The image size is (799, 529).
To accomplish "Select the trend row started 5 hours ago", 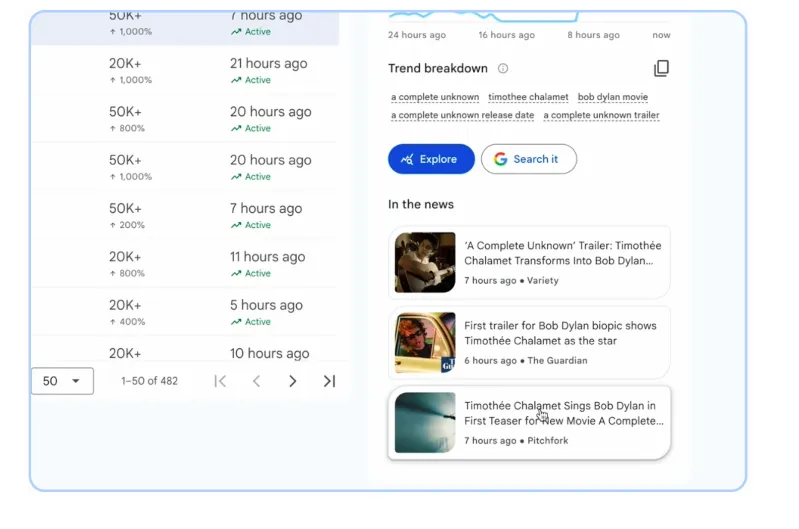I will (x=185, y=312).
